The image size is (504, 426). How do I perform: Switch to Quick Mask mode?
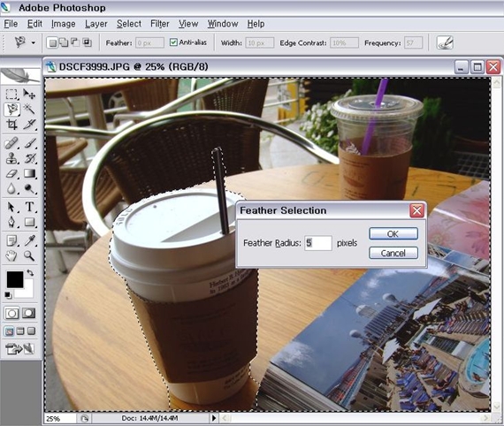[28, 313]
